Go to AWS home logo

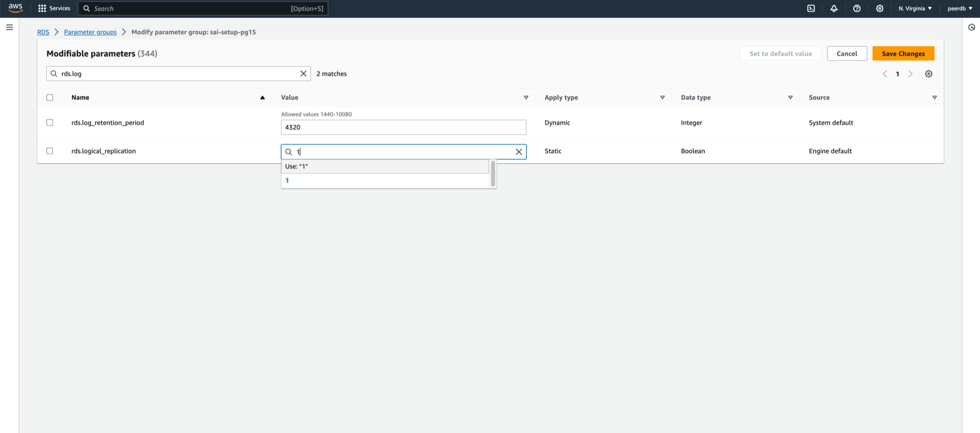click(x=15, y=8)
